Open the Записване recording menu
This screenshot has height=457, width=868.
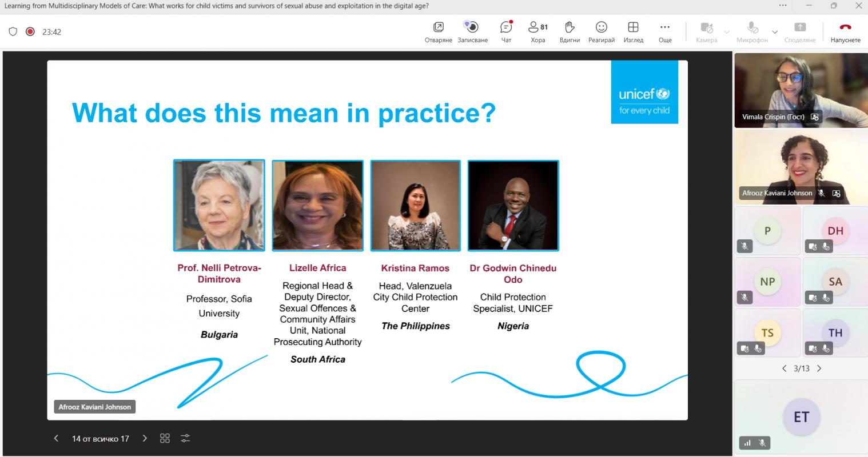point(472,31)
